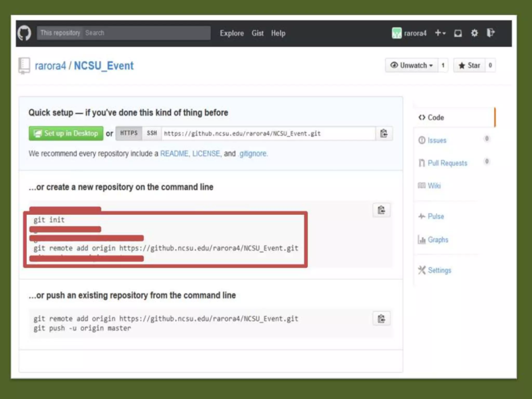Open account settings gear icon
The width and height of the screenshot is (532, 399).
tap(474, 33)
